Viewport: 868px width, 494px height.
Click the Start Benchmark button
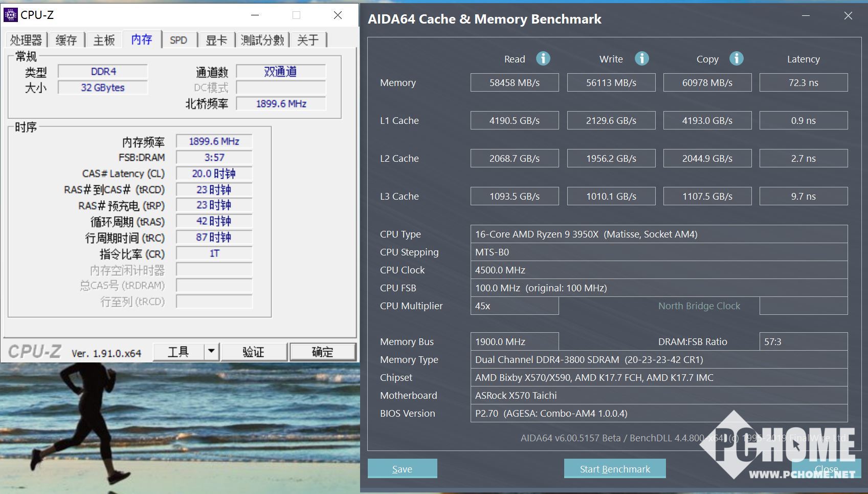point(615,468)
